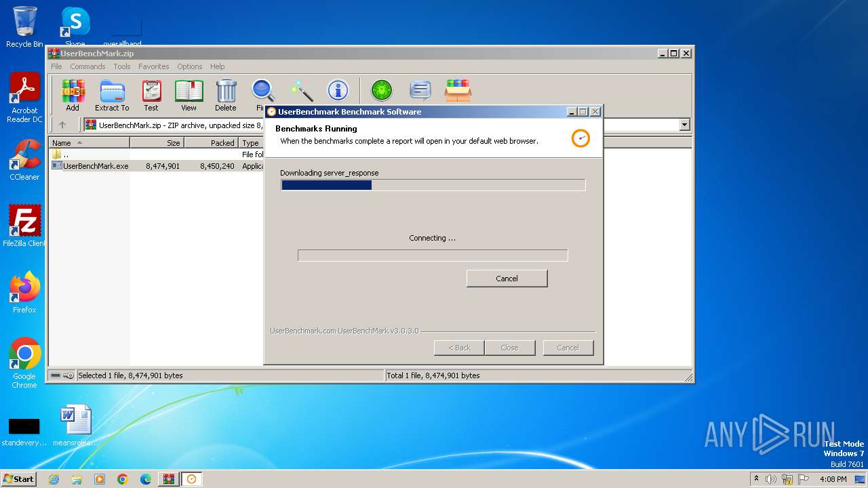Viewport: 868px width, 488px height.
Task: Sort file list by Packed column
Action: [x=211, y=143]
